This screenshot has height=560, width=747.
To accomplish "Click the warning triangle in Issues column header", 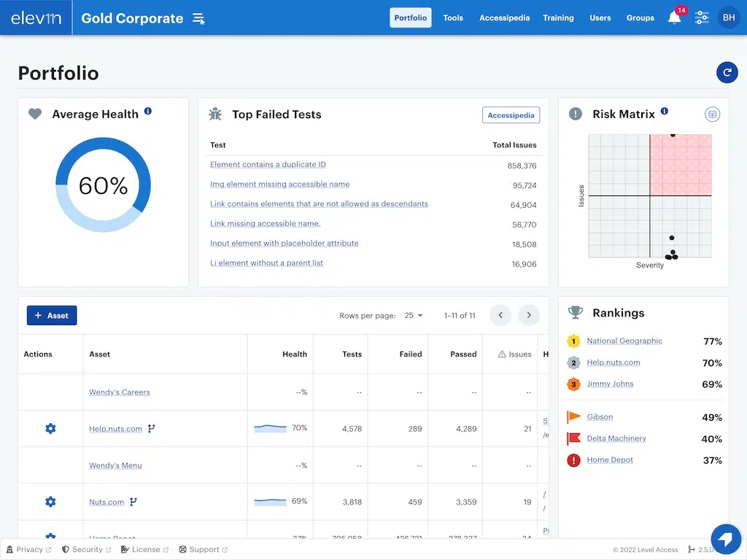I will coord(502,354).
